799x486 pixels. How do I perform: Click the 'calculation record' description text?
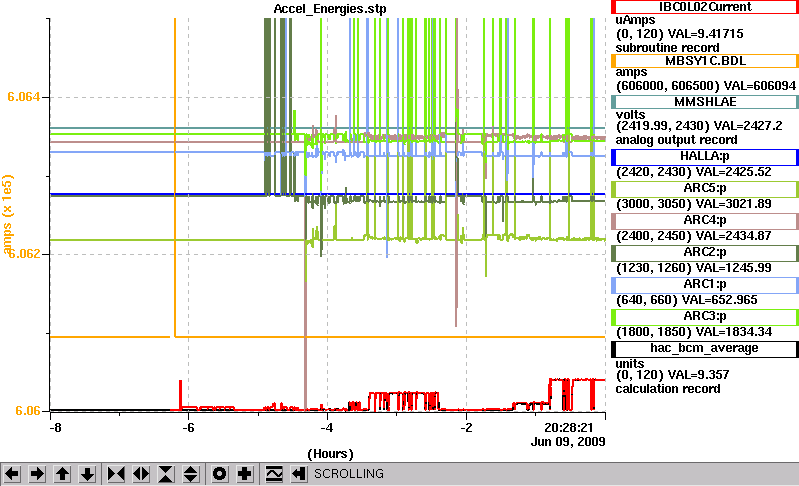click(668, 389)
